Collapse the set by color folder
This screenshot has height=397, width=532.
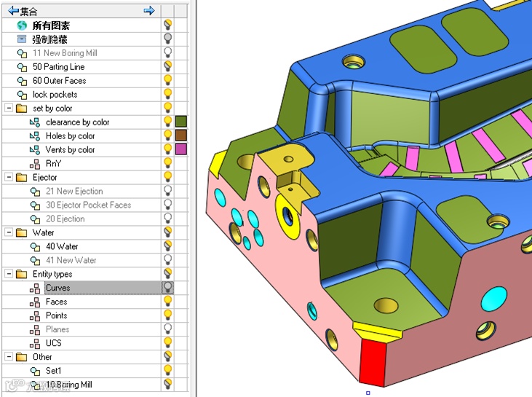9,109
